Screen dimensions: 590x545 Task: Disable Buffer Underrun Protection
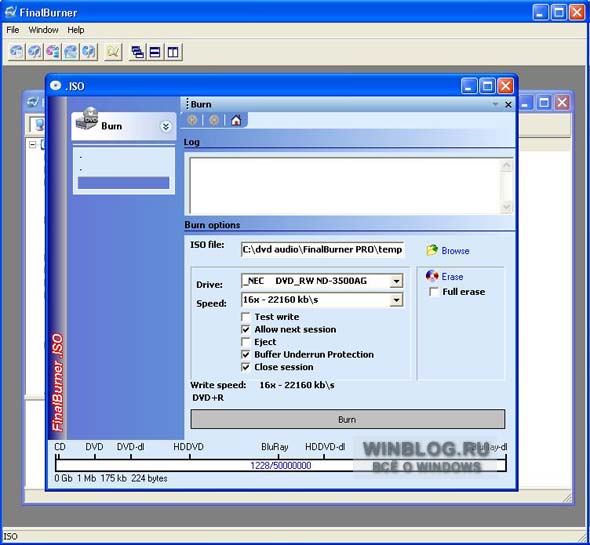[245, 355]
